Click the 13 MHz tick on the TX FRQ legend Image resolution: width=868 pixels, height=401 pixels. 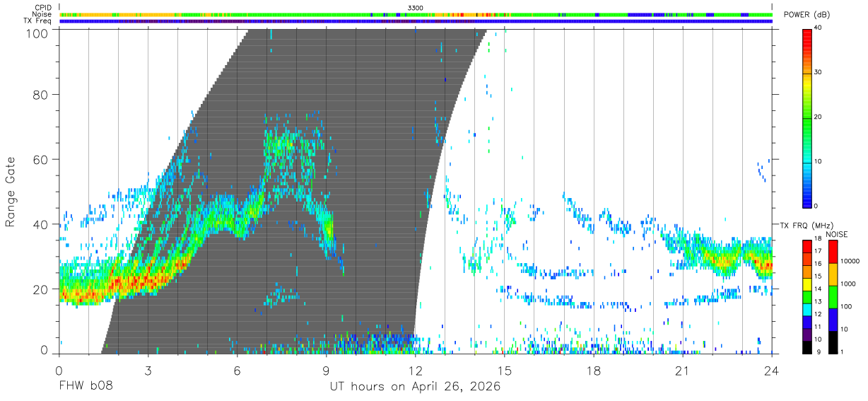pos(817,302)
